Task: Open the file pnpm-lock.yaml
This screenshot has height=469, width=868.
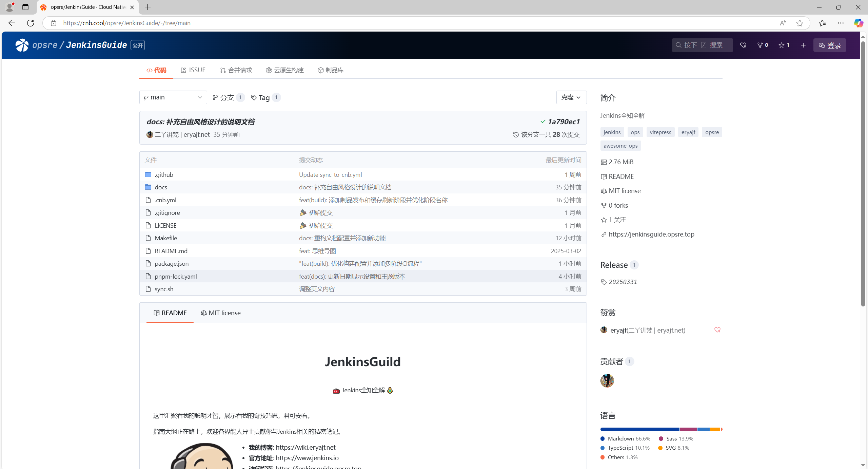Action: (176, 276)
